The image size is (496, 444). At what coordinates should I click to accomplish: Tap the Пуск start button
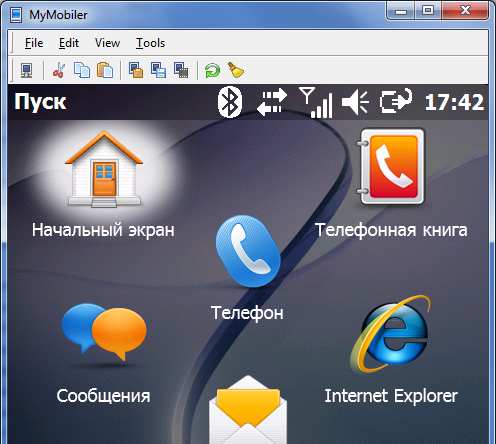40,102
